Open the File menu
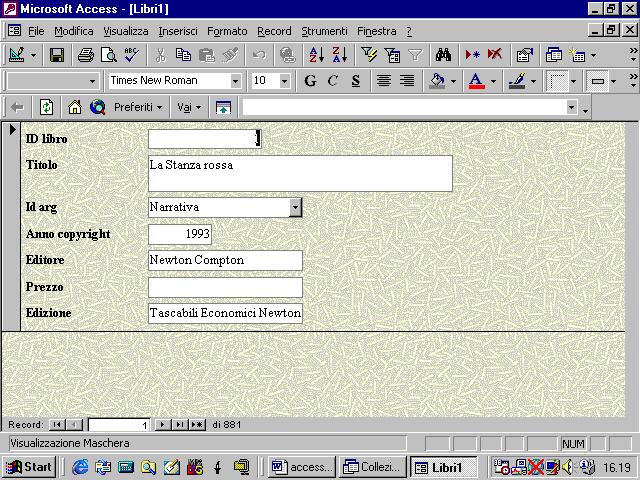 click(36, 31)
